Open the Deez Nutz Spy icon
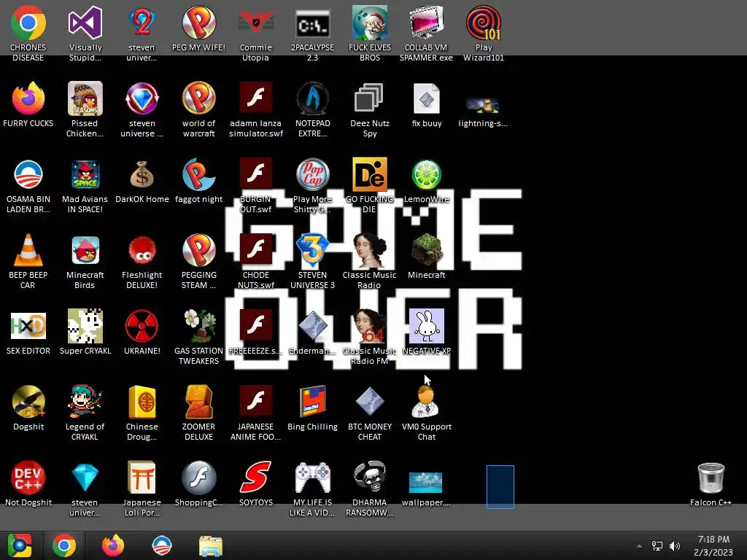 370,98
